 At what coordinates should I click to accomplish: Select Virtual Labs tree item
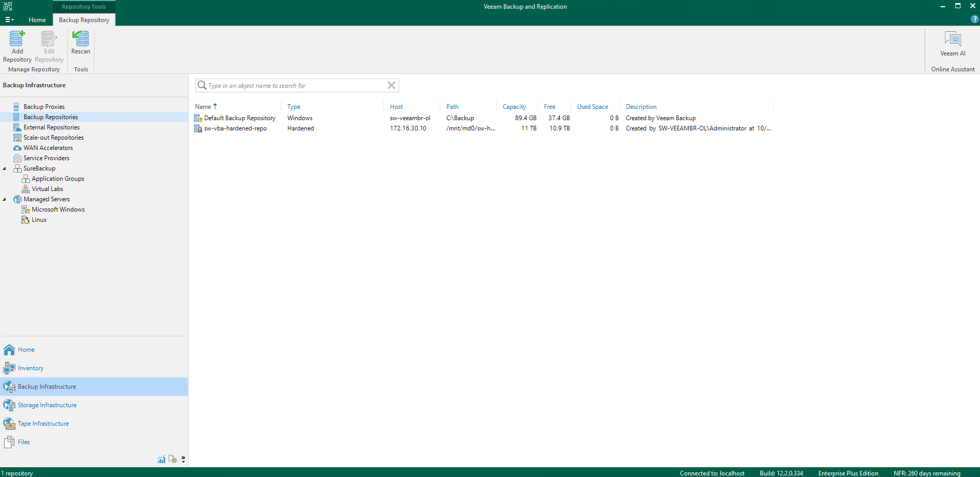tap(47, 189)
